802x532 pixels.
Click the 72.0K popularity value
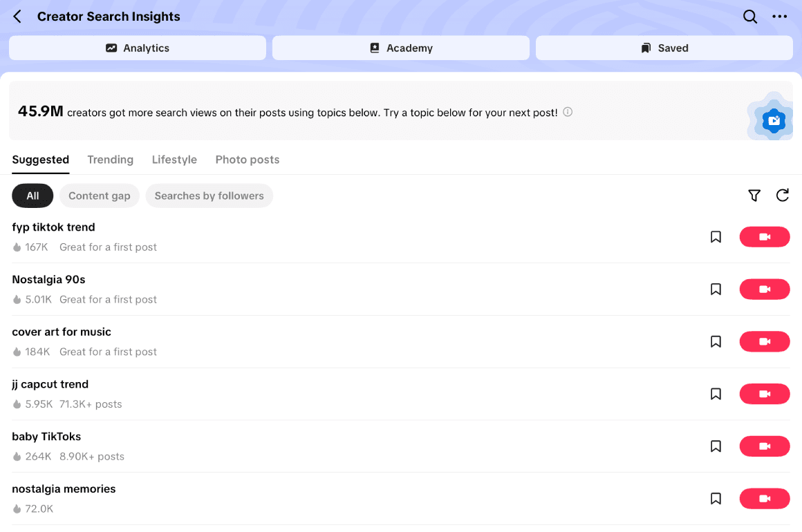[x=39, y=509]
